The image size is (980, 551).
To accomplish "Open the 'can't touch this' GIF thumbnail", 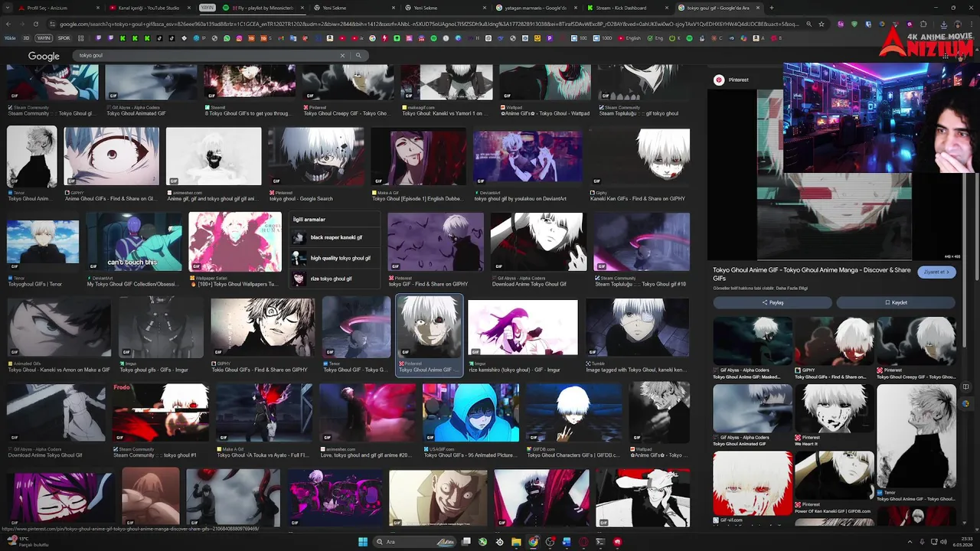I will [x=134, y=242].
